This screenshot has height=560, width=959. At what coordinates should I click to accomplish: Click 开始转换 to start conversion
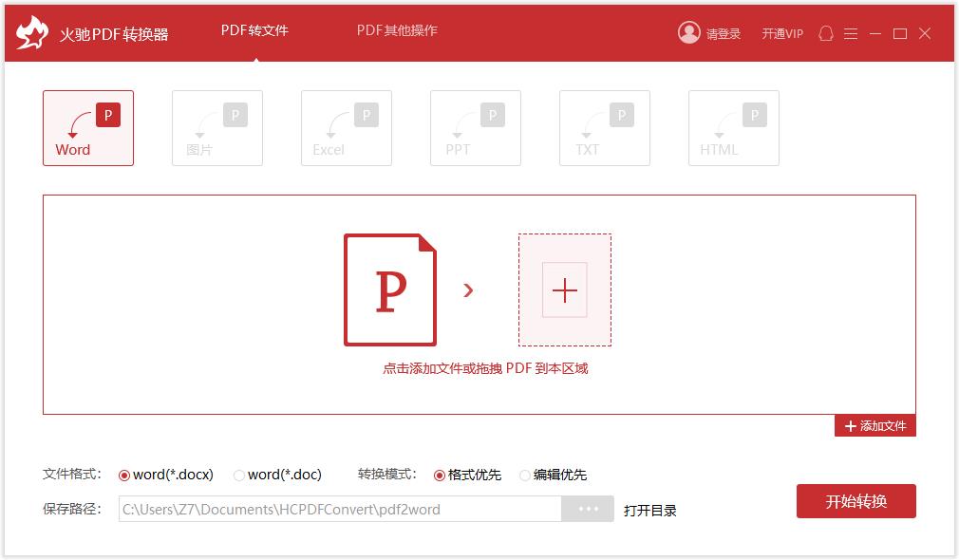click(x=856, y=501)
